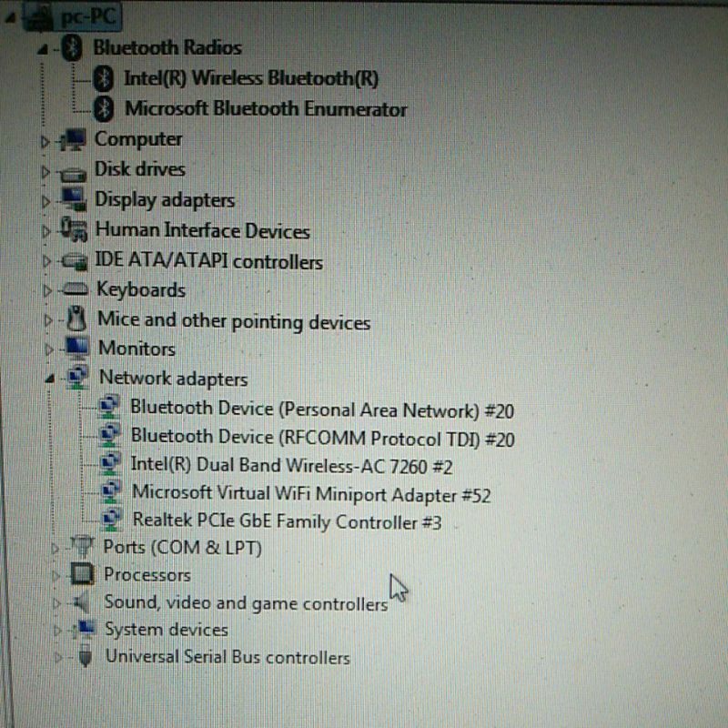Click the Human Interface Devices icon

point(75,229)
